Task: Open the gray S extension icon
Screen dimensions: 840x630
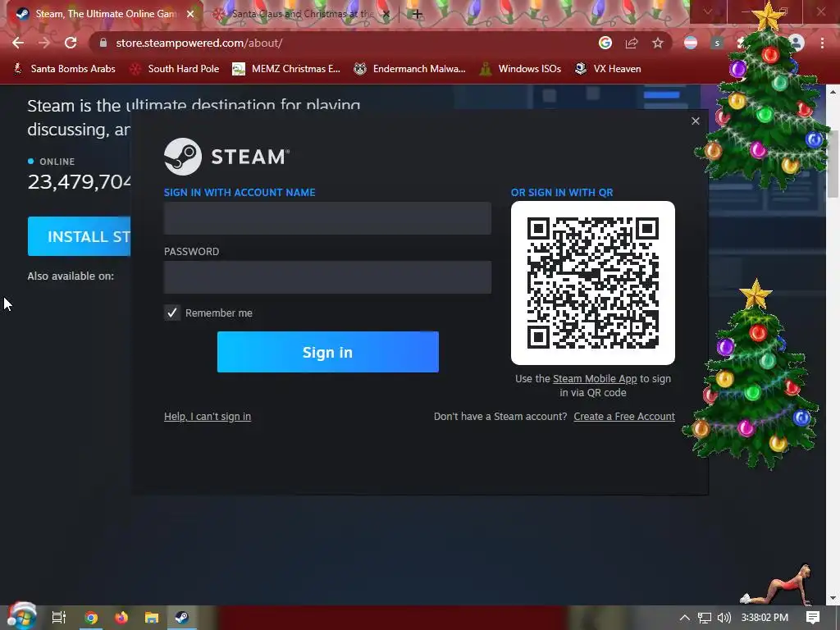Action: point(717,43)
